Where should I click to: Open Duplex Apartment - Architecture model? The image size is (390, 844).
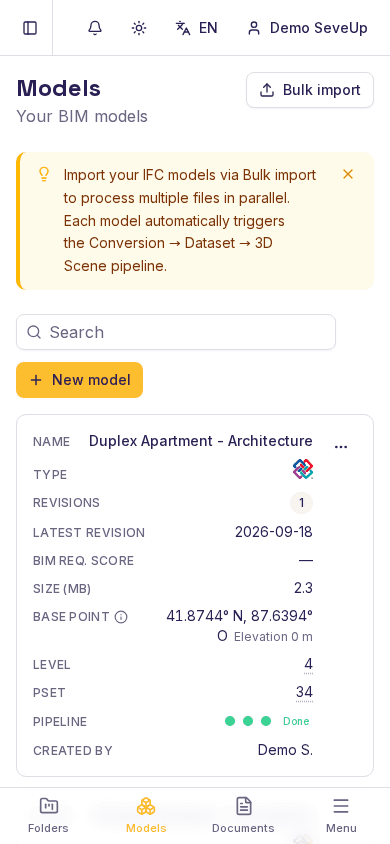[201, 441]
